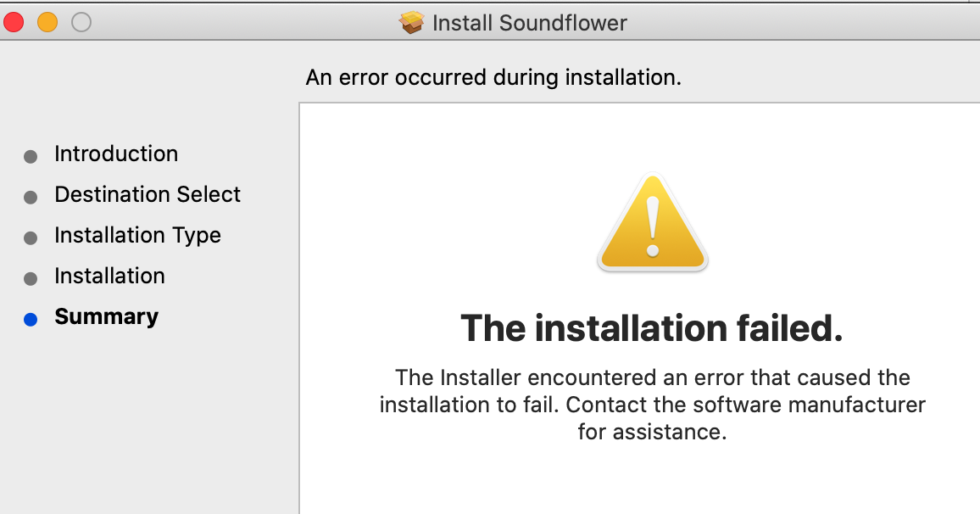Click the disabled gray zoom window button
This screenshot has width=980, height=514.
81,23
